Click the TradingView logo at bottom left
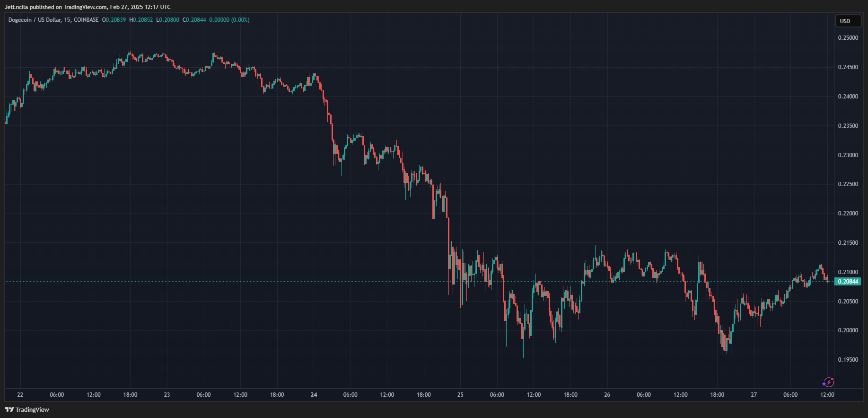The height and width of the screenshot is (418, 868). [27, 409]
